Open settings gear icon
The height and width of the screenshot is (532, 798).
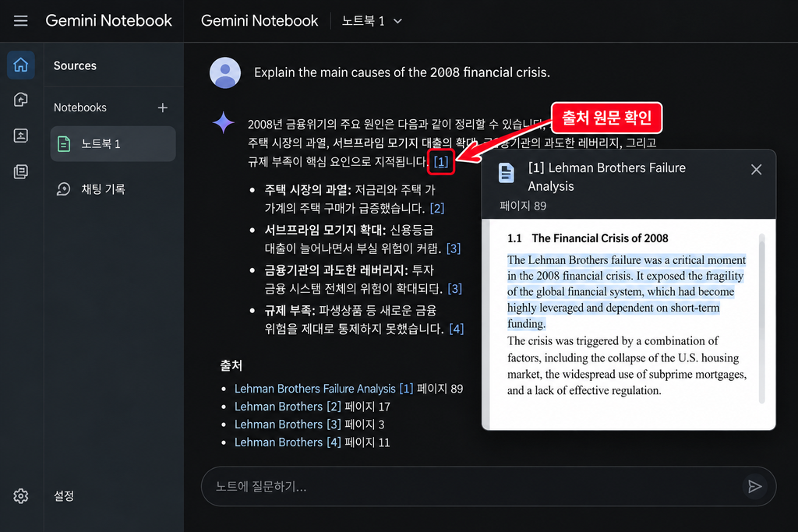pyautogui.click(x=21, y=496)
